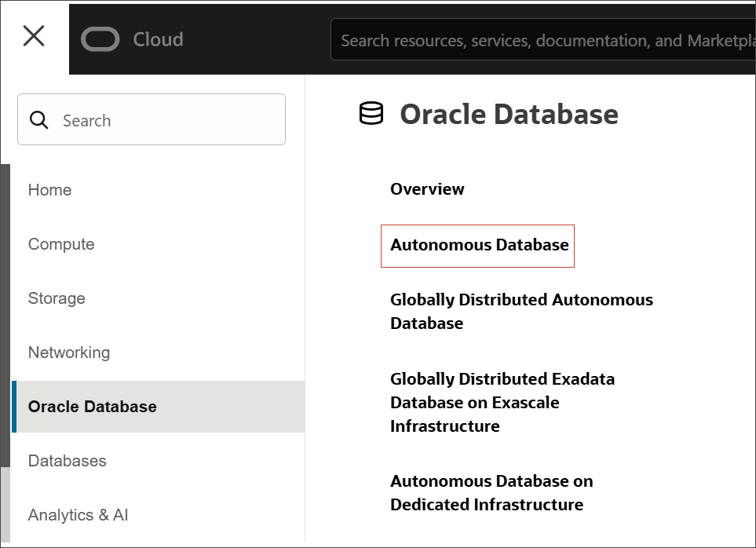Click the Oracle logo oval icon
The width and height of the screenshot is (756, 548).
[x=100, y=39]
